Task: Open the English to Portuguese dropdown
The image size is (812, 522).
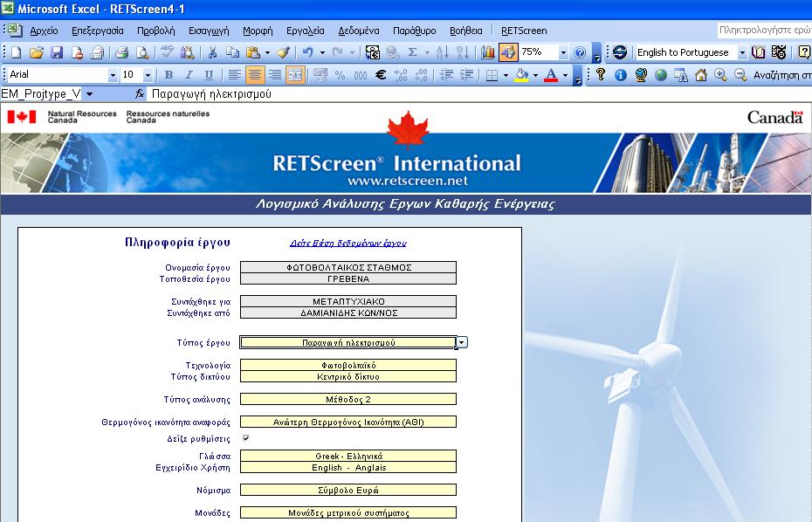Action: pyautogui.click(x=742, y=53)
